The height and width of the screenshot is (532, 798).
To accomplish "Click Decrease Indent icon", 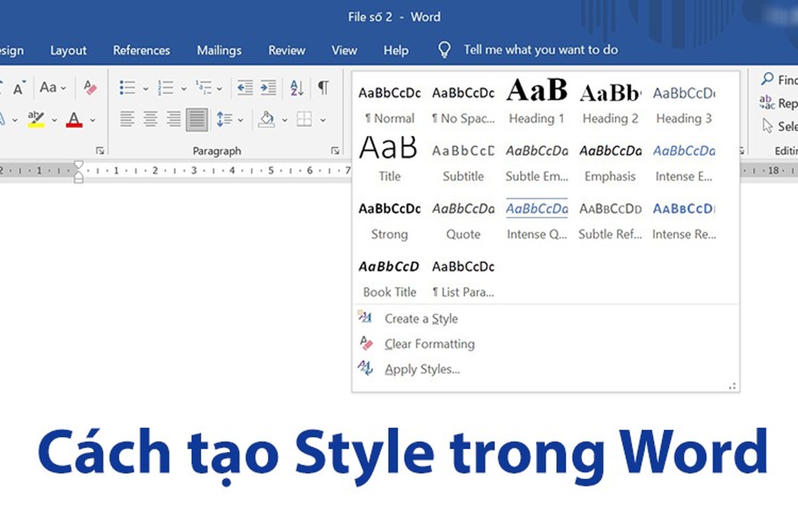I will coord(245,88).
